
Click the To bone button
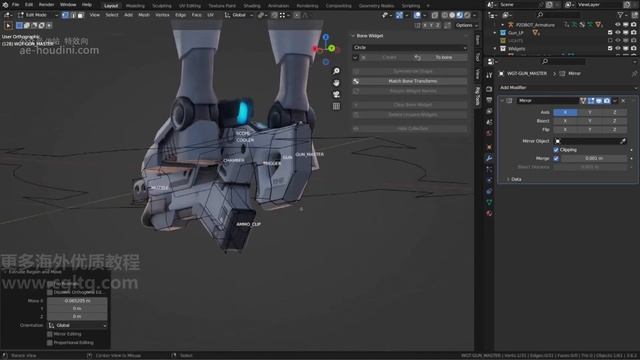pos(440,58)
